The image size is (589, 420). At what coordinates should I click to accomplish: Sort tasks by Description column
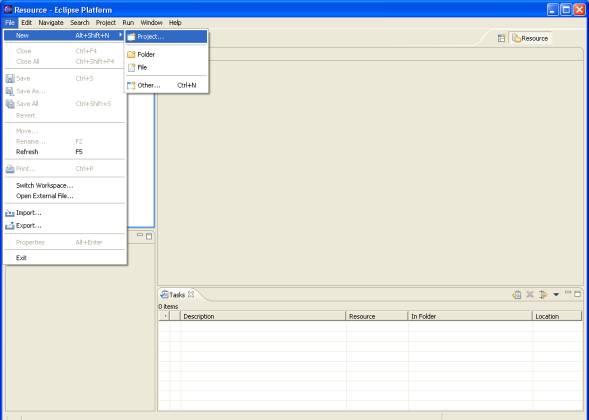point(263,316)
